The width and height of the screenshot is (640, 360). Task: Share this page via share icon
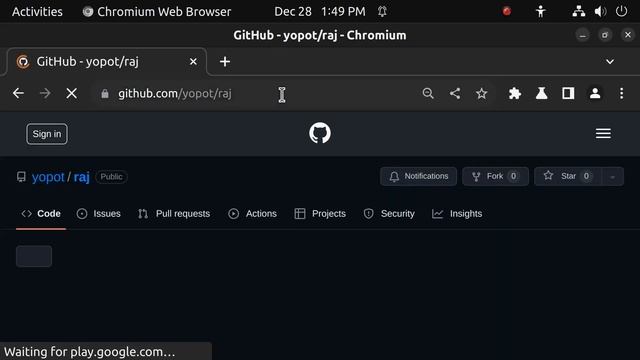455,93
